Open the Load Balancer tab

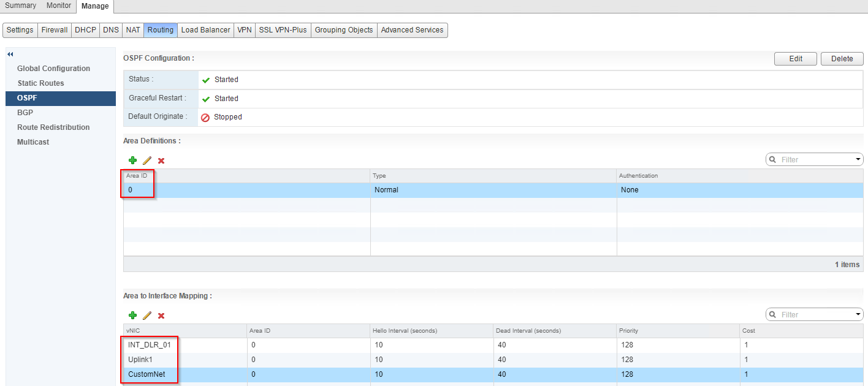(206, 30)
